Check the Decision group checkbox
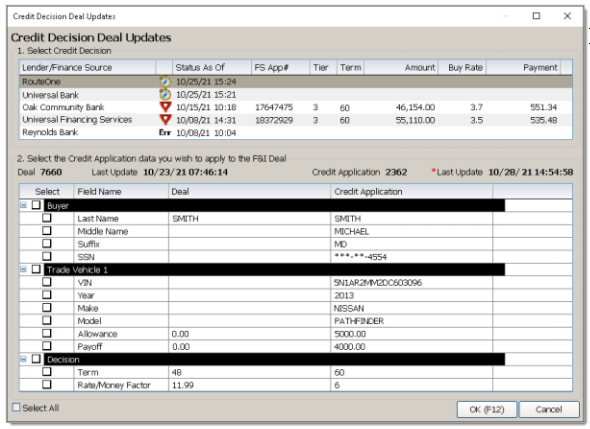Viewport: 590px width, 429px height. pos(36,359)
